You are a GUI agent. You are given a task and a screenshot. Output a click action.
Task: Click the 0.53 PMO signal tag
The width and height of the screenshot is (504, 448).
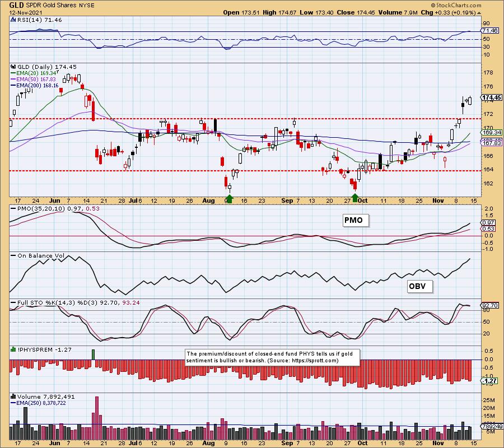488,229
